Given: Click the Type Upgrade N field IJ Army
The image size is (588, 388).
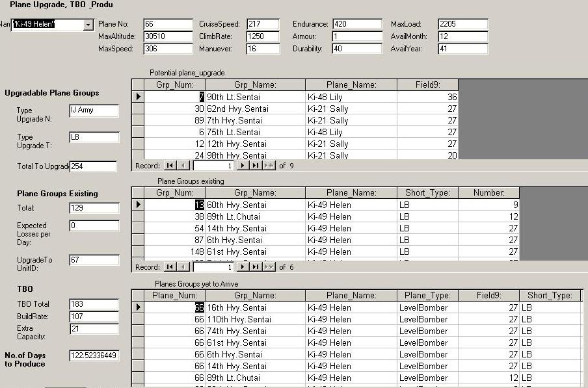Looking at the screenshot, I should point(94,111).
